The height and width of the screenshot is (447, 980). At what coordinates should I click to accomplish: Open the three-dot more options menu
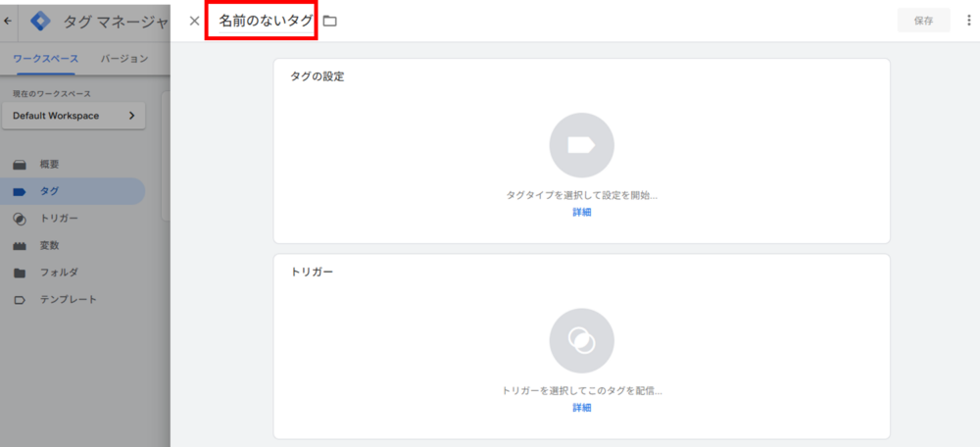click(x=969, y=21)
